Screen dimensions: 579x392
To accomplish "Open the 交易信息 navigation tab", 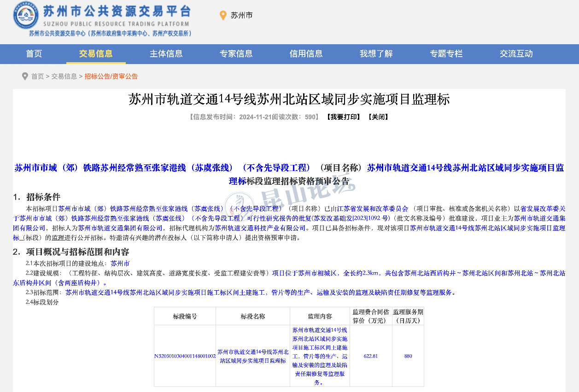I will pos(96,54).
